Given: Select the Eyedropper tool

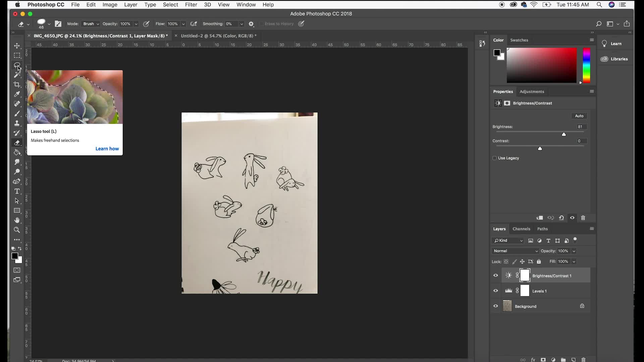Looking at the screenshot, I should point(17,94).
